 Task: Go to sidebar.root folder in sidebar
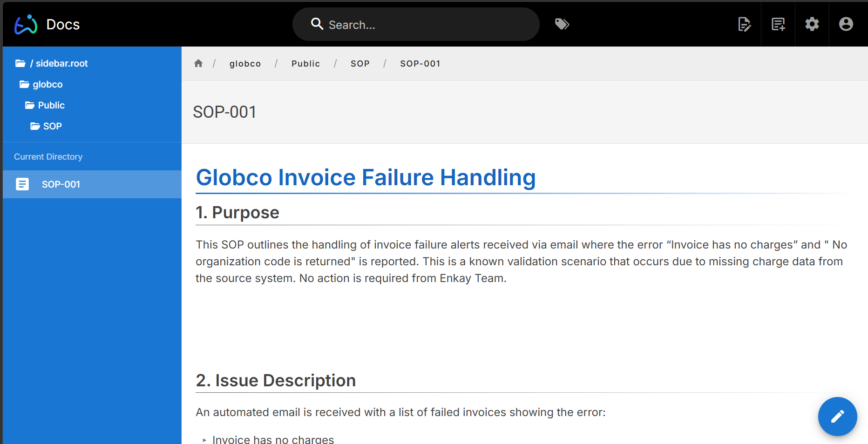pos(59,63)
